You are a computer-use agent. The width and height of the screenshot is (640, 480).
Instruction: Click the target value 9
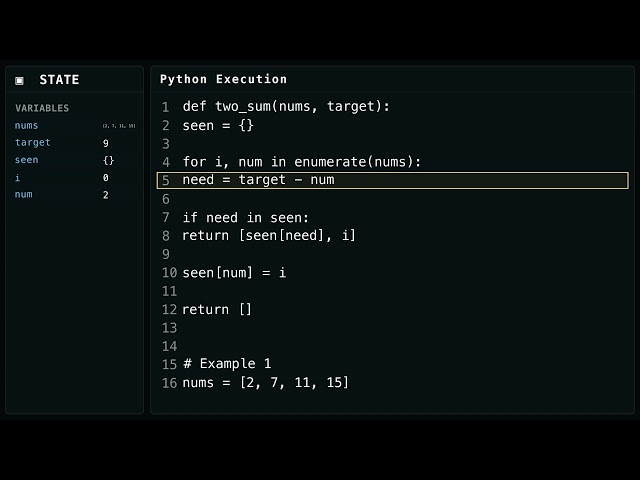tap(106, 143)
